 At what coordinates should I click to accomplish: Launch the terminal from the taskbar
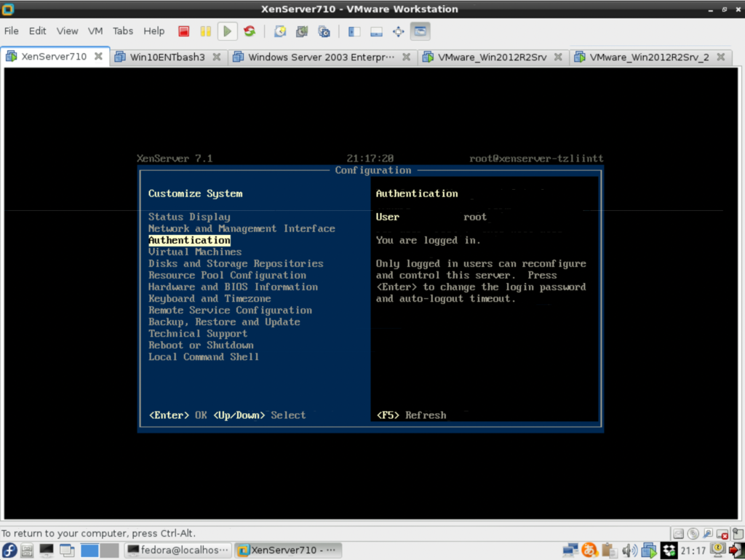tap(47, 551)
